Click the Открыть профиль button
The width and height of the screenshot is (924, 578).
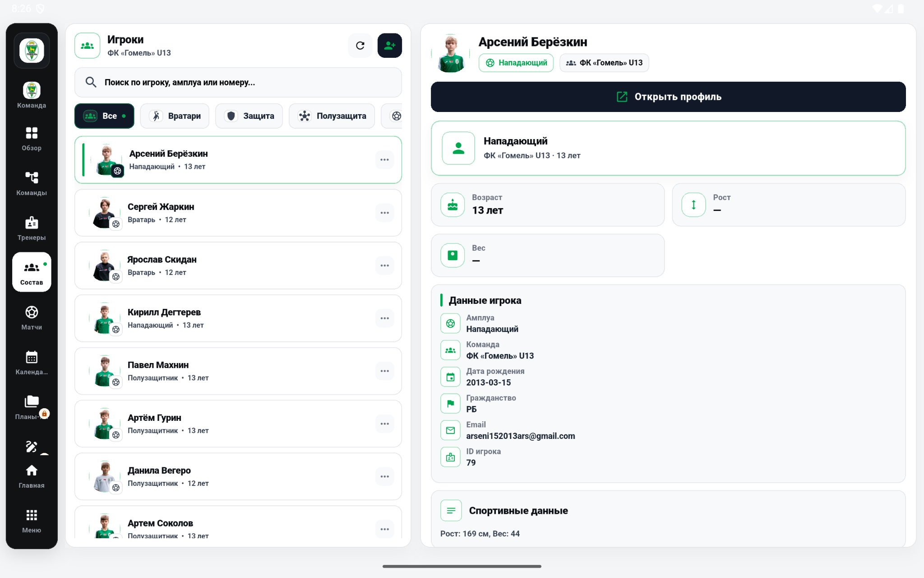[668, 97]
